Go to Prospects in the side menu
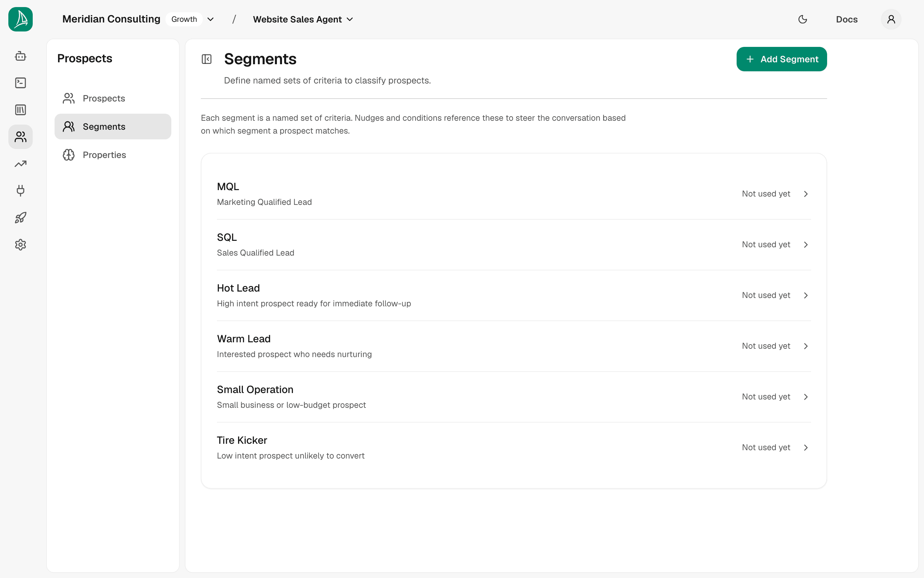 pyautogui.click(x=113, y=98)
